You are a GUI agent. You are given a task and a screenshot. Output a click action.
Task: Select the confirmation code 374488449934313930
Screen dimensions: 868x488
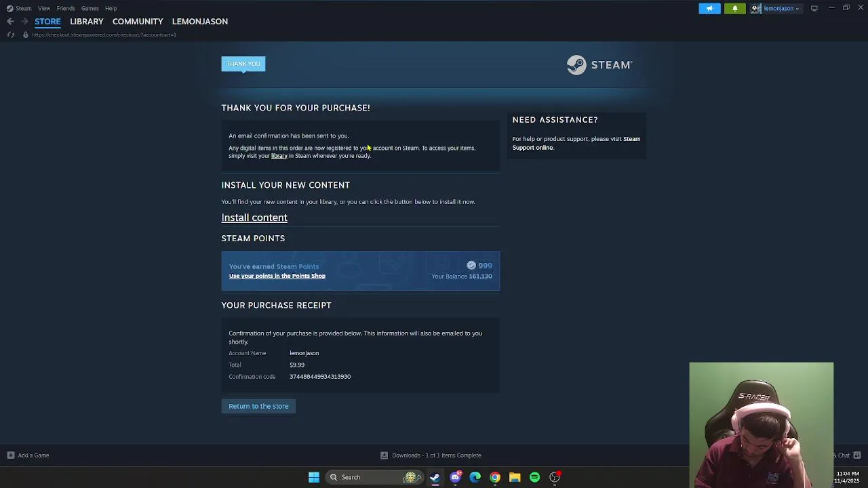point(320,377)
